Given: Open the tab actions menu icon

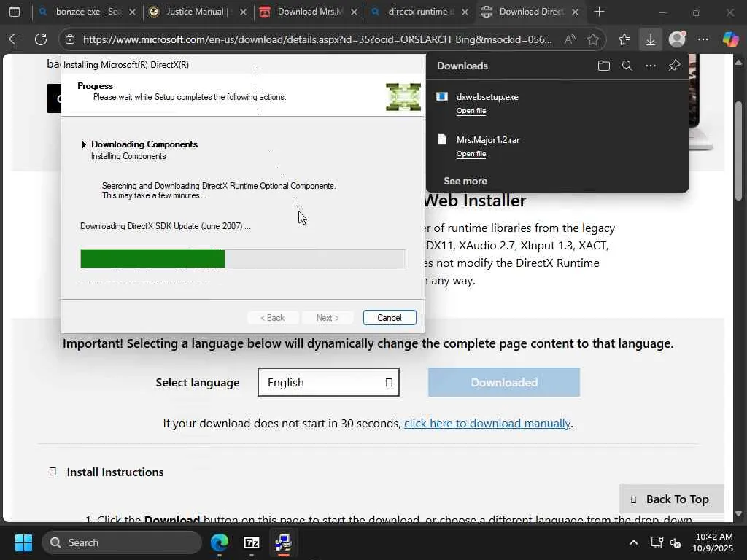Looking at the screenshot, I should pos(15,12).
